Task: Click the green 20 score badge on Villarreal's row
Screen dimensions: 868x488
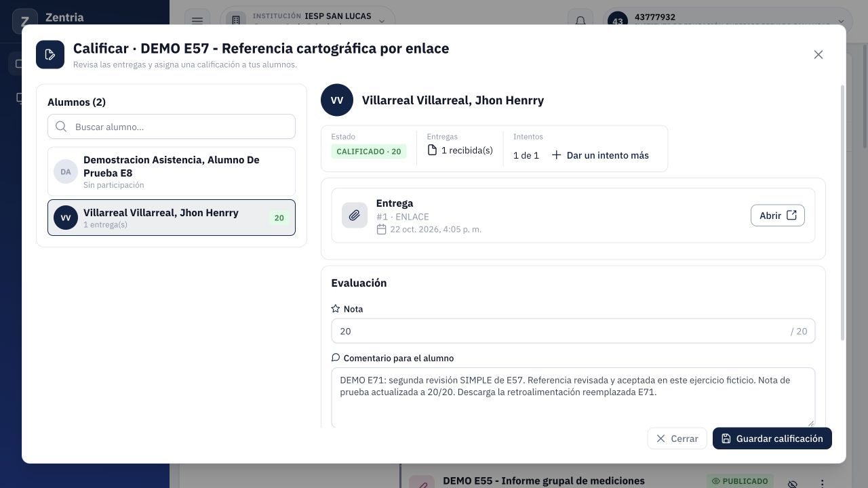Action: [x=279, y=218]
